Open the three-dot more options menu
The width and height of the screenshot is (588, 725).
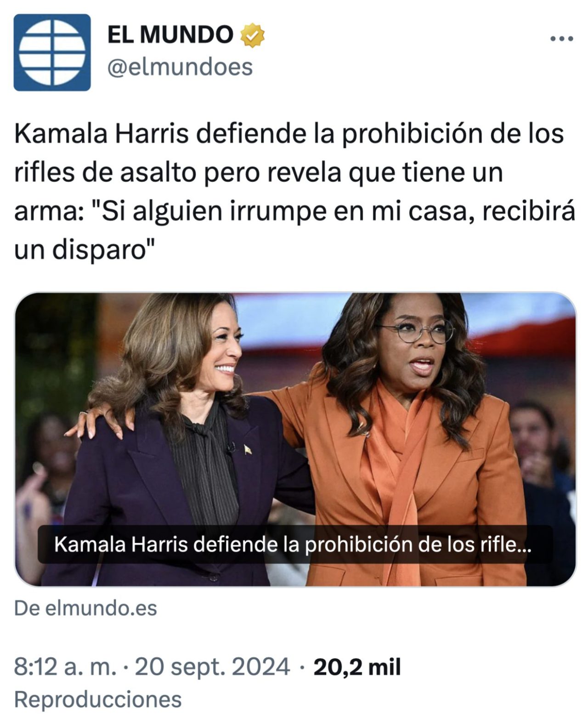click(x=561, y=39)
